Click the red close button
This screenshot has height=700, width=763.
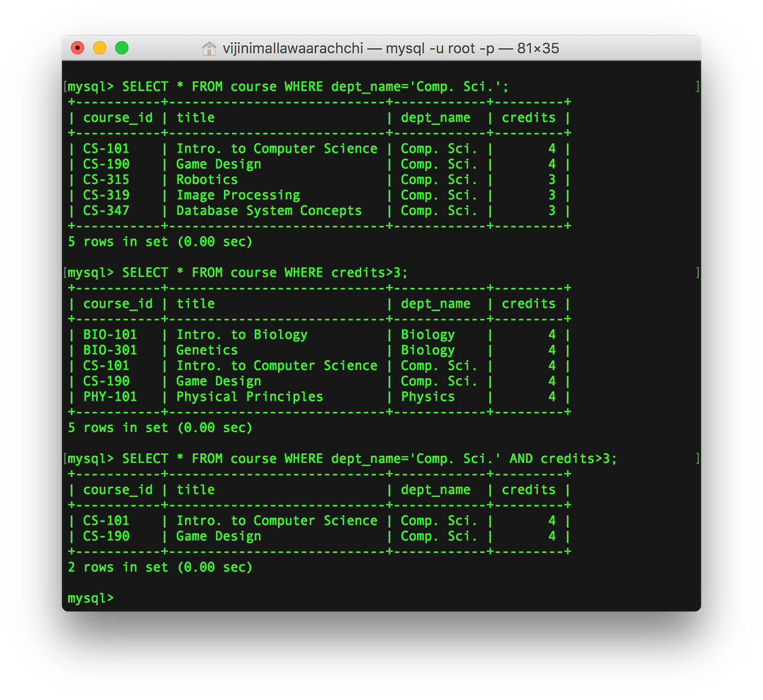click(77, 48)
